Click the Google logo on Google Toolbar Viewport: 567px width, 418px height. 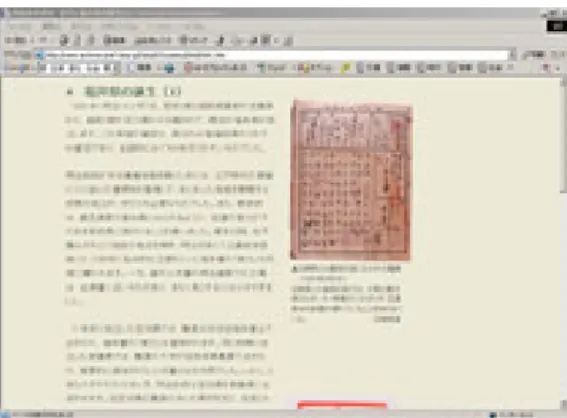tap(18, 68)
